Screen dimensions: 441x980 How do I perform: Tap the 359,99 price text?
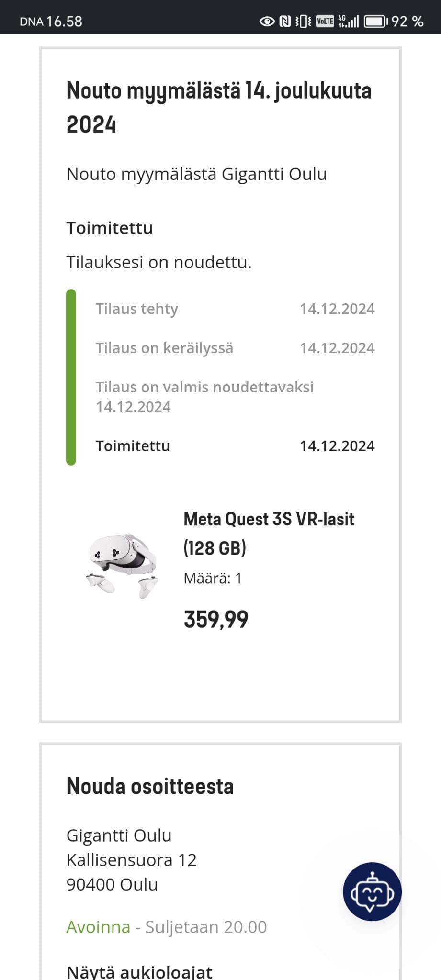[x=216, y=620]
